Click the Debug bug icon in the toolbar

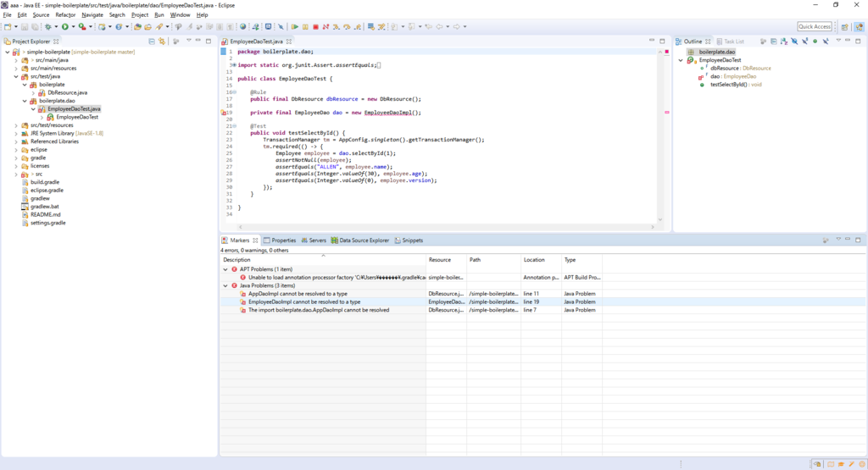47,26
